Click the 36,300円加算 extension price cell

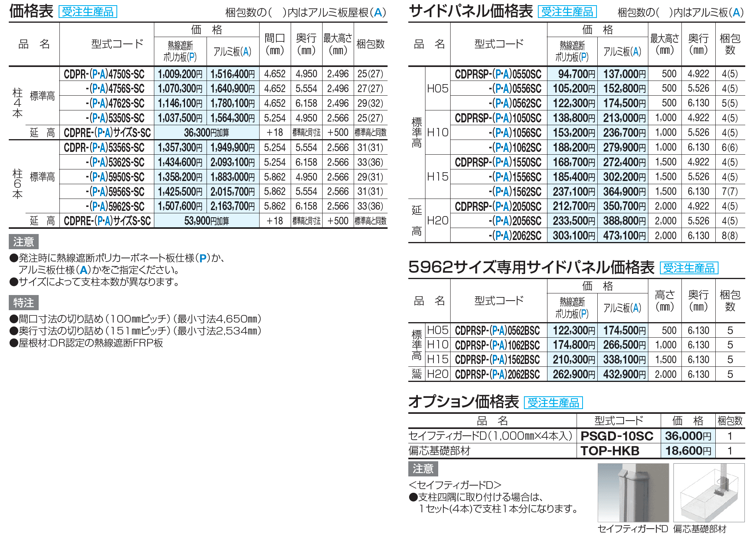[x=207, y=133]
